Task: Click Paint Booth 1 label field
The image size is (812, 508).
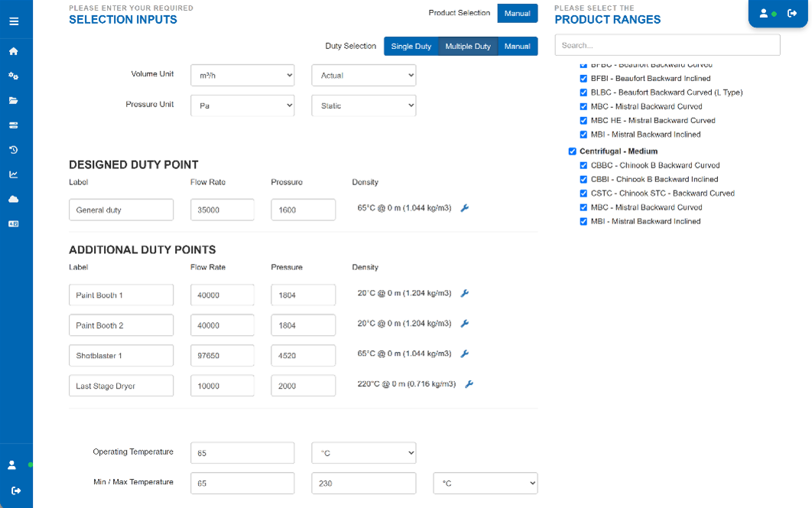Action: click(121, 295)
